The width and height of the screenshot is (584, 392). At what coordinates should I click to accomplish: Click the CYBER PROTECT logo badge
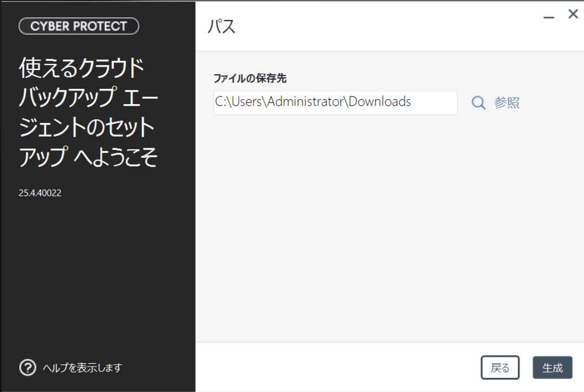click(x=79, y=26)
